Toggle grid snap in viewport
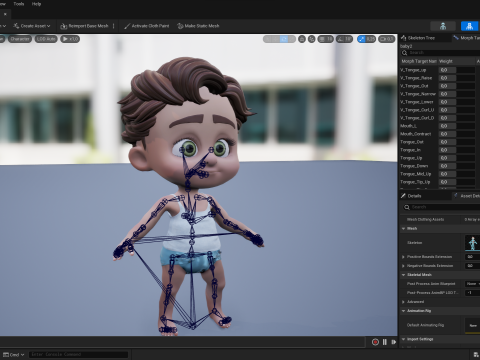The image size is (480, 360). click(322, 39)
